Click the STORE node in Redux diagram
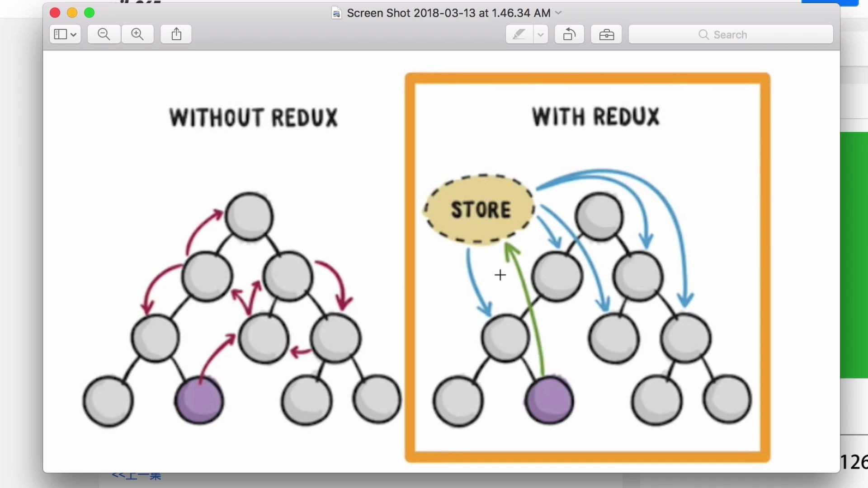Image resolution: width=868 pixels, height=488 pixels. pyautogui.click(x=480, y=210)
